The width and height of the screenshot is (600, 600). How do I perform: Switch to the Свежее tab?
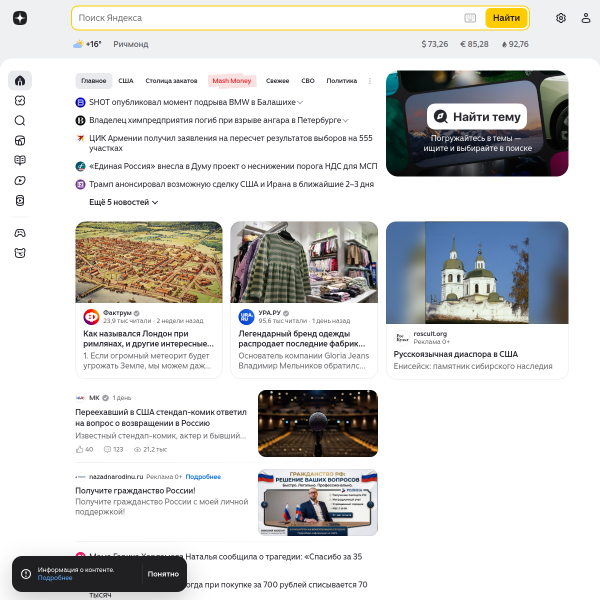point(277,81)
